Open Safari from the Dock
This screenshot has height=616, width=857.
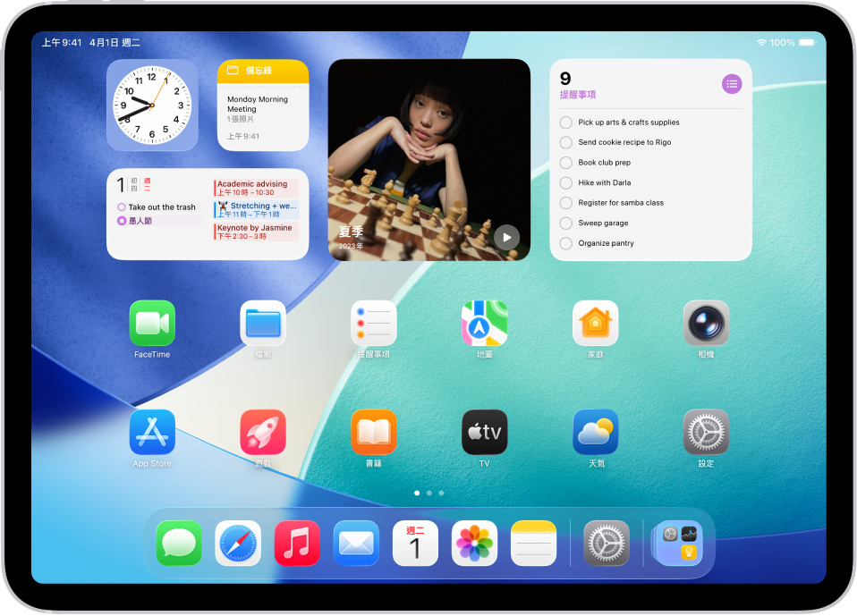(237, 543)
